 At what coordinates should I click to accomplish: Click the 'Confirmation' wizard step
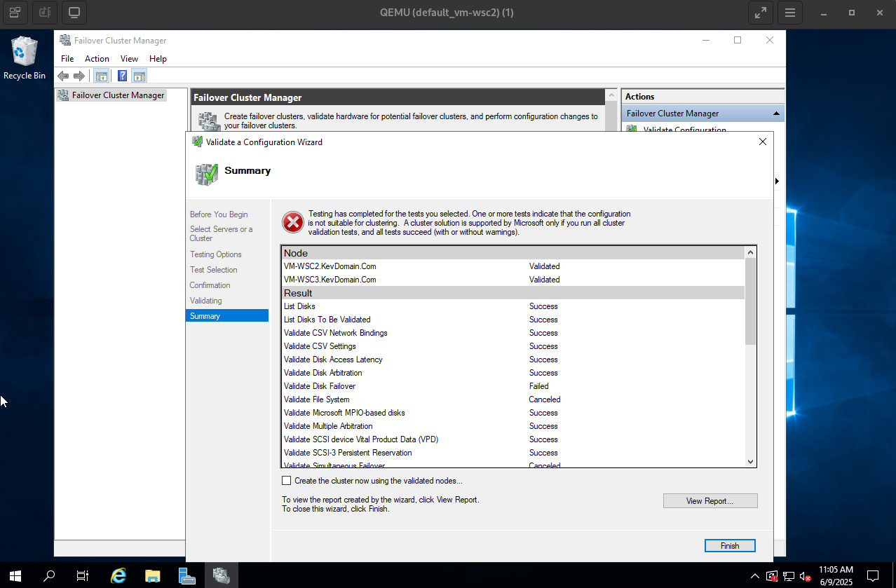210,285
